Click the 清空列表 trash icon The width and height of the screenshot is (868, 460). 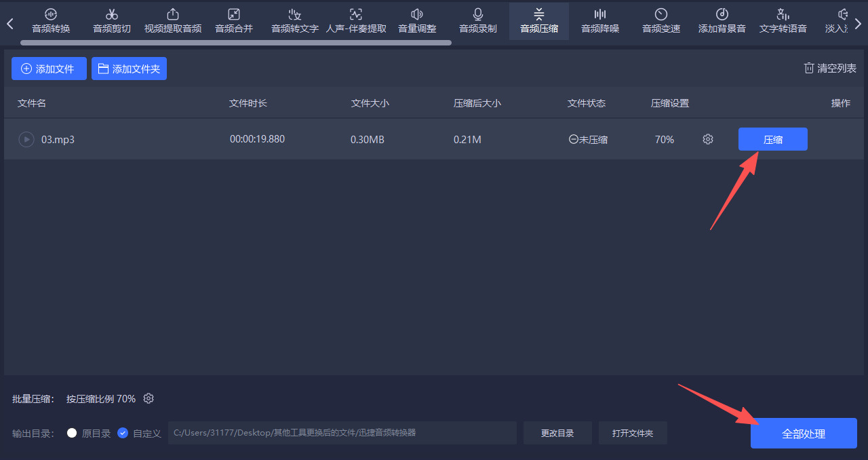pos(808,68)
